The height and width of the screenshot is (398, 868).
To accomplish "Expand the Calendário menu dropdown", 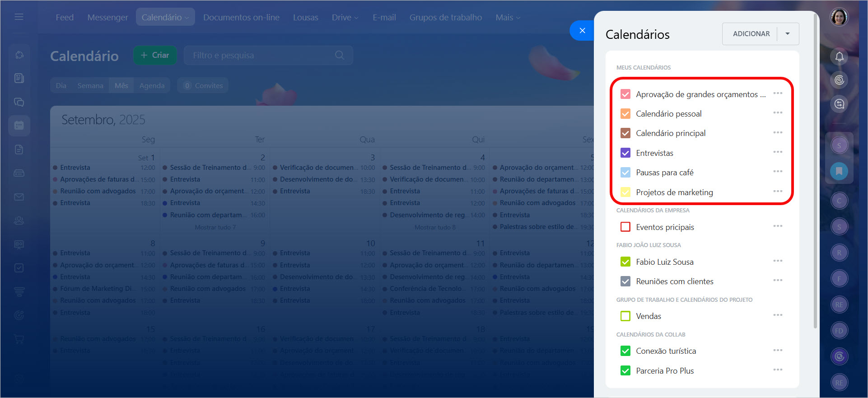I will click(187, 18).
